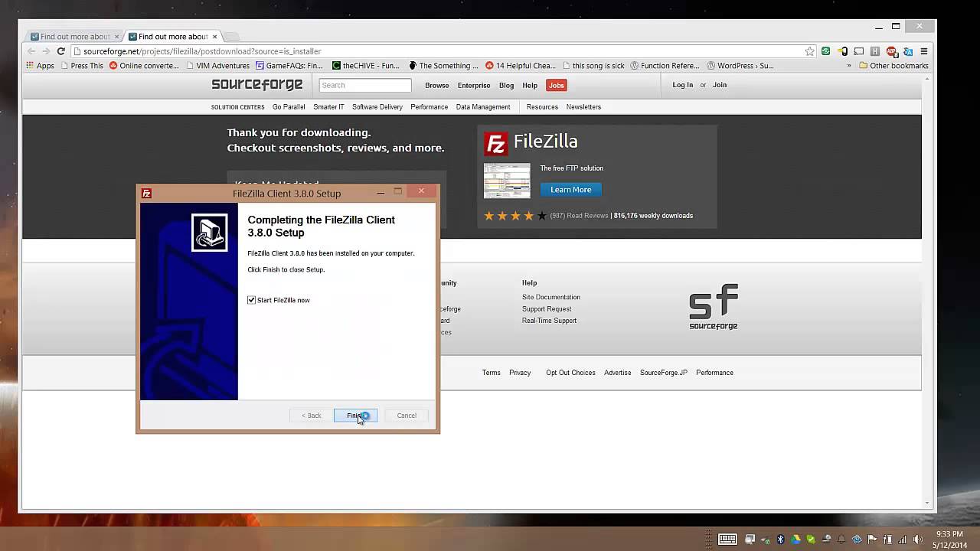The image size is (980, 551).
Task: Open Software Delivery solution center
Action: (377, 107)
